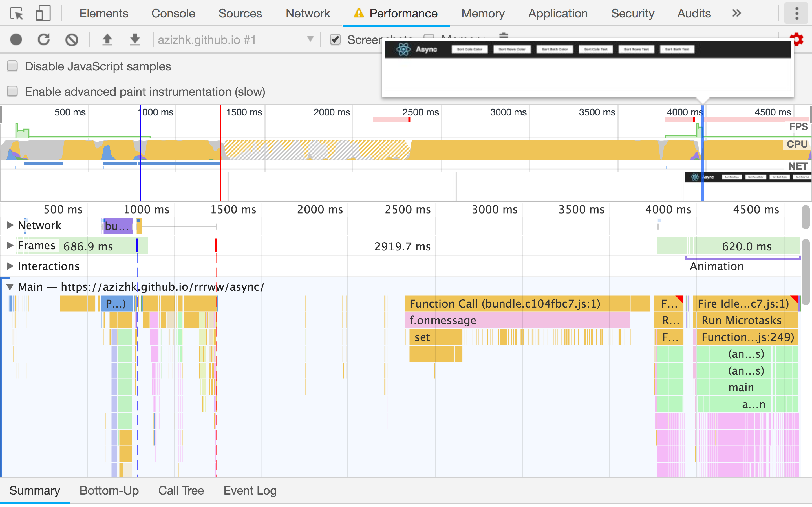
Task: Click the 620.0 ms frame block
Action: click(x=746, y=246)
